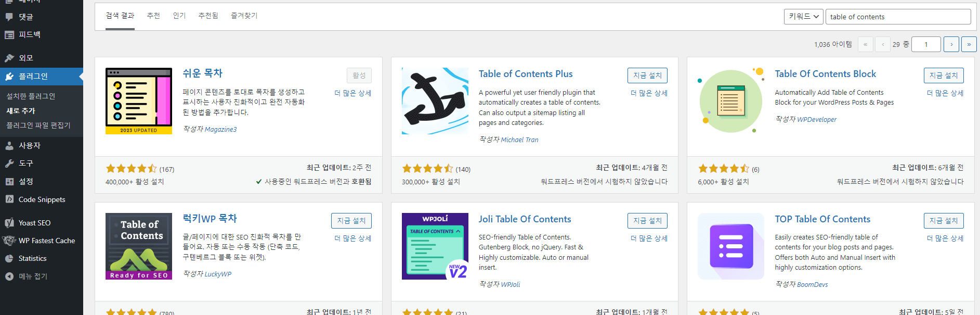Click the '1,036 아이템' item count text

point(833,44)
